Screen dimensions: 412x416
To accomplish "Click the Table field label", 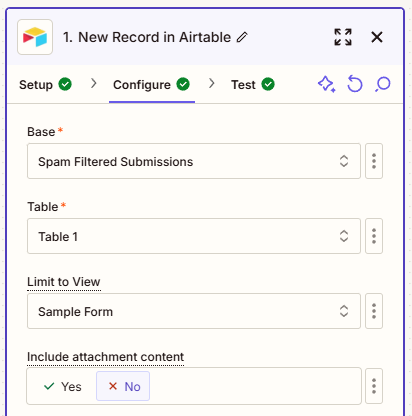I will pyautogui.click(x=43, y=207).
